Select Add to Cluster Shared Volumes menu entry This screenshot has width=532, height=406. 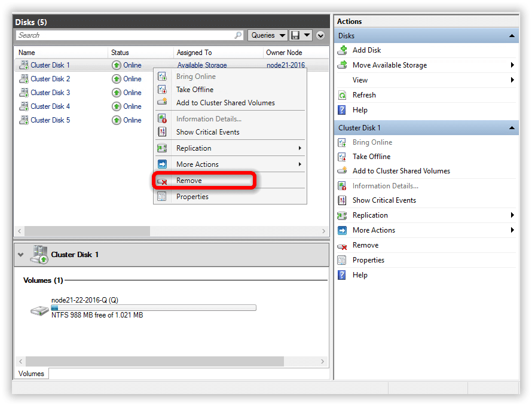(225, 103)
